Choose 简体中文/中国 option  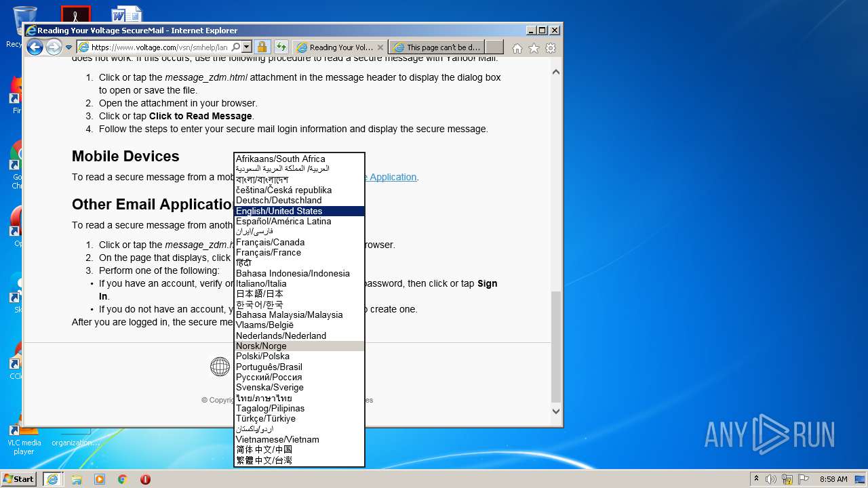(x=299, y=449)
